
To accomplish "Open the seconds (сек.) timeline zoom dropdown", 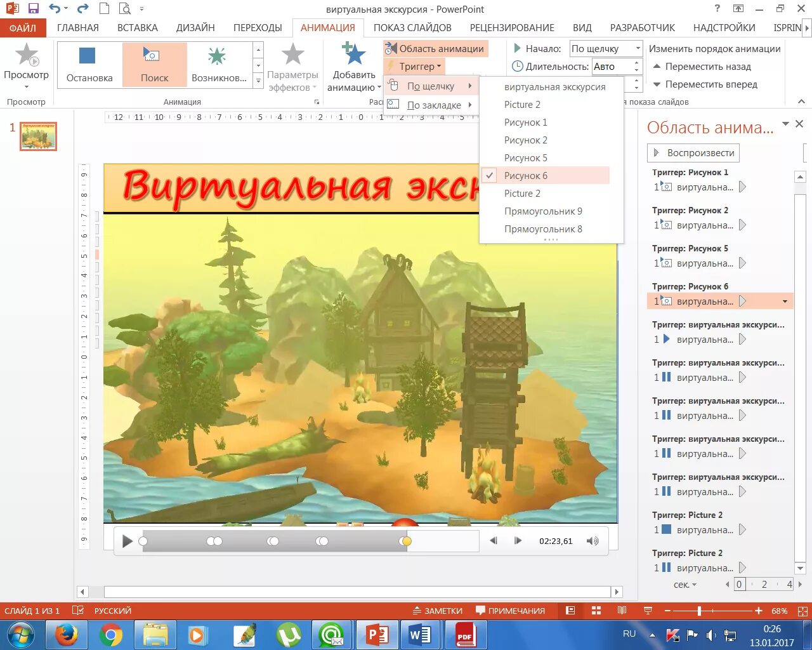I will coord(685,585).
